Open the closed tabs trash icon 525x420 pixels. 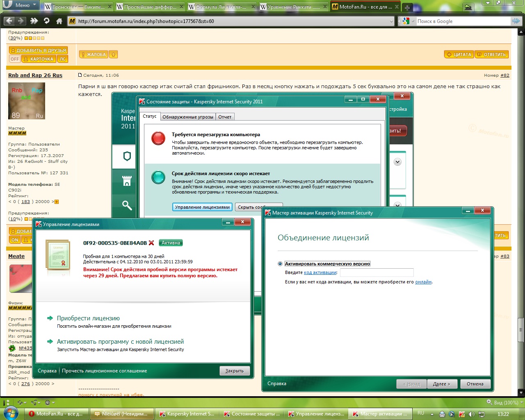point(468,7)
